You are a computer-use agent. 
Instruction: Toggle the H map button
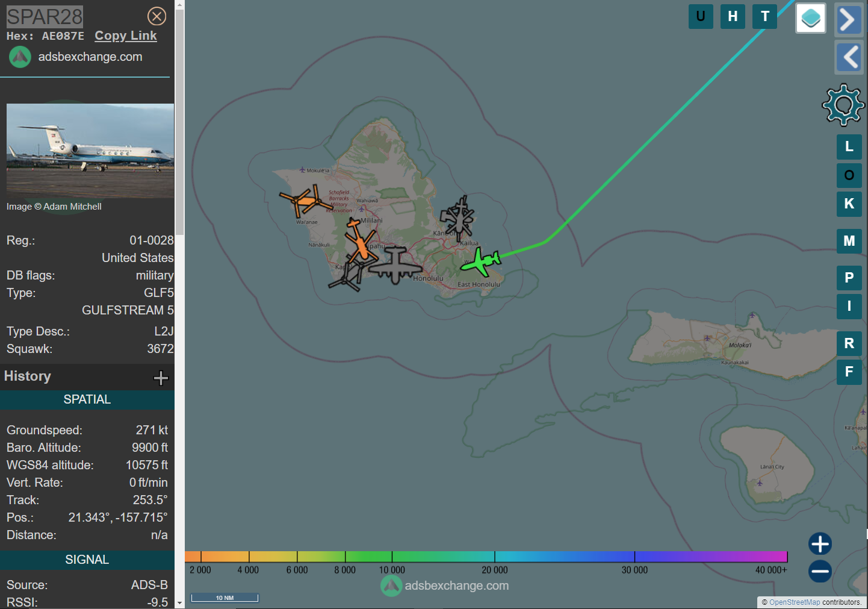(733, 16)
